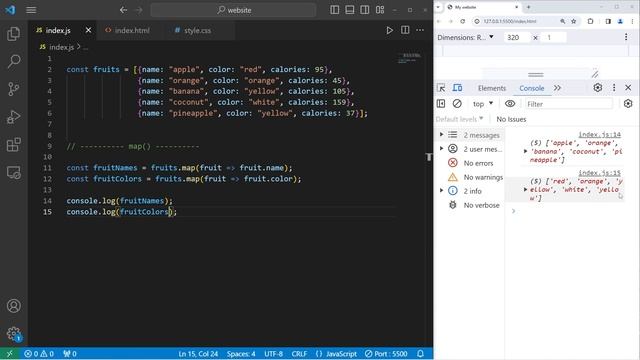Open the browser profile avatar
The image size is (640, 360).
620,21
